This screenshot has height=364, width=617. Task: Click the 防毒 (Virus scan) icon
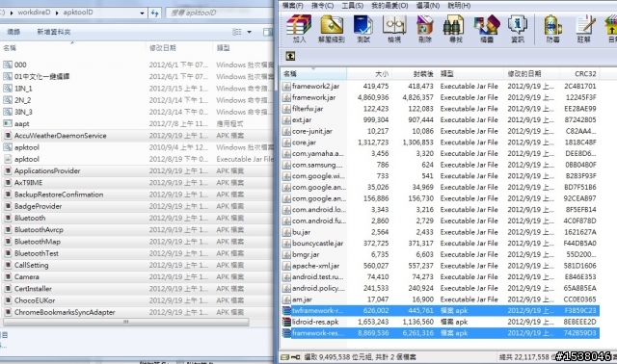552,28
